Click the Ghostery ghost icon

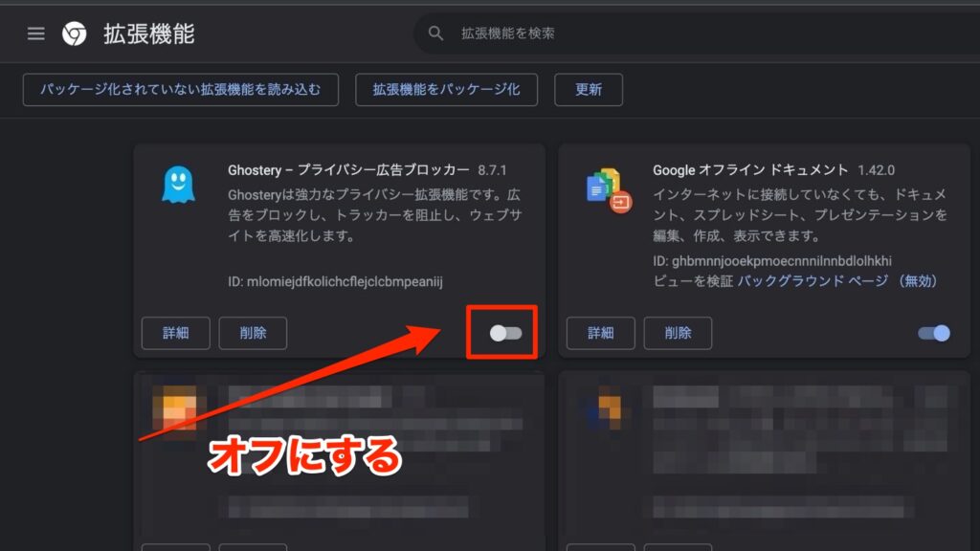pos(178,185)
